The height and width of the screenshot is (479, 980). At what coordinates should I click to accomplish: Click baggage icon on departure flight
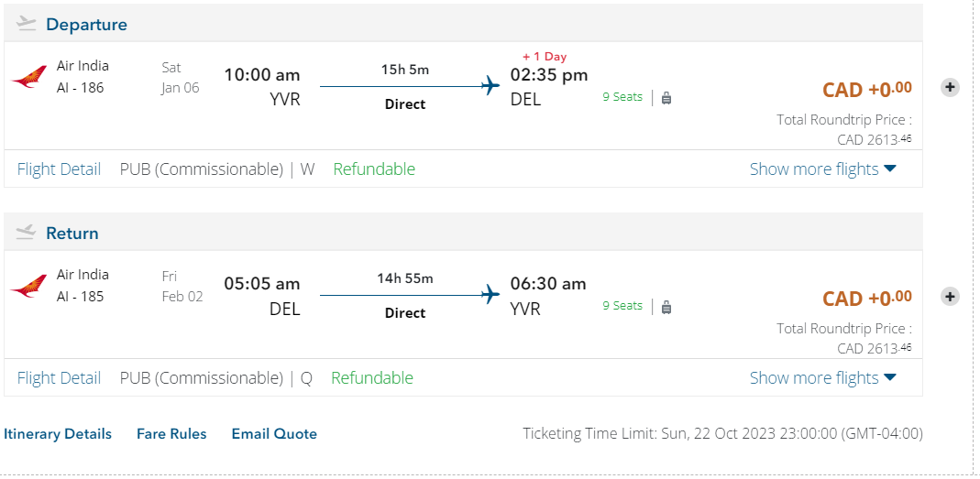point(666,97)
